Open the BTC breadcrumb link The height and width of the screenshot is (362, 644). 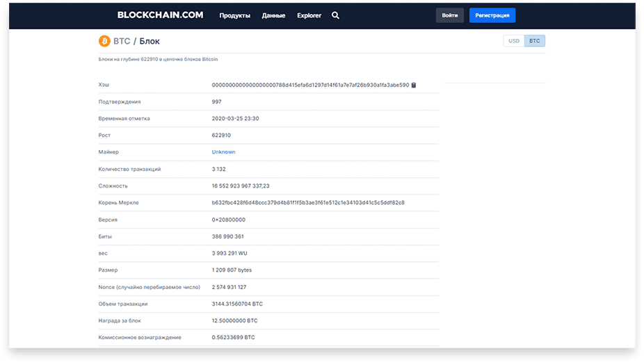tap(122, 41)
